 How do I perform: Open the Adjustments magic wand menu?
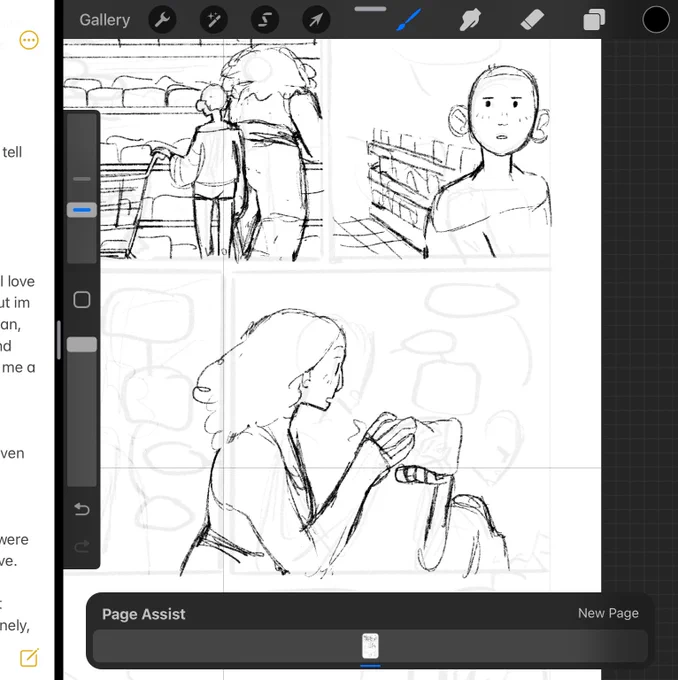(x=213, y=20)
